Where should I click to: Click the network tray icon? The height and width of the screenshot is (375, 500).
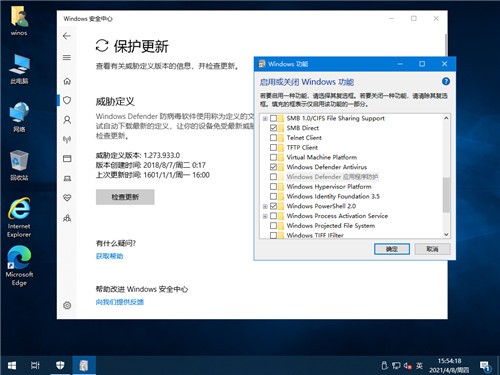396,366
